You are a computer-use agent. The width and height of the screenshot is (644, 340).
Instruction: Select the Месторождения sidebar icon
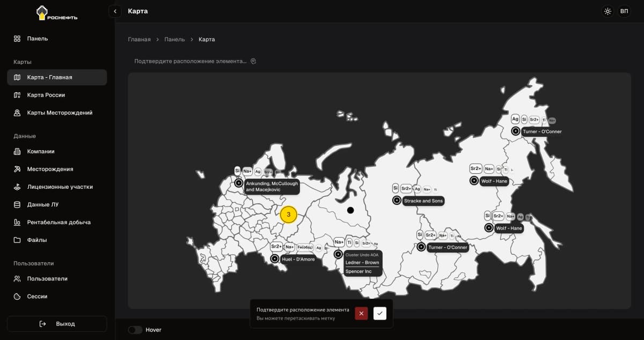point(16,169)
